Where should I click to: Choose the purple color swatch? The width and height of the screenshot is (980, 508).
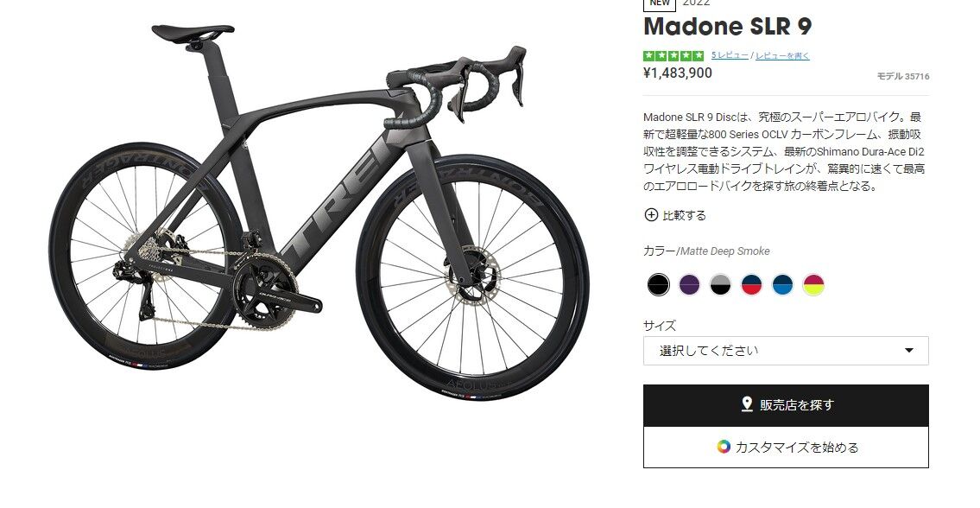[689, 284]
